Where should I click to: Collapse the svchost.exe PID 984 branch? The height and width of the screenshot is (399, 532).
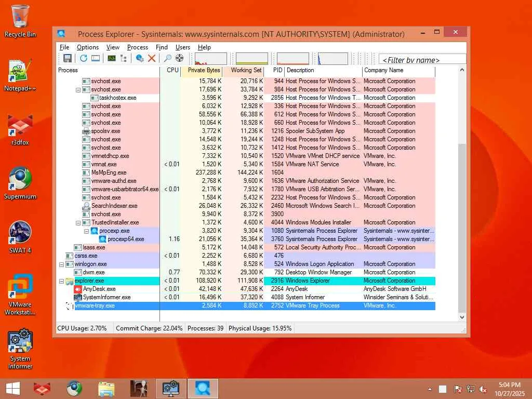point(78,90)
